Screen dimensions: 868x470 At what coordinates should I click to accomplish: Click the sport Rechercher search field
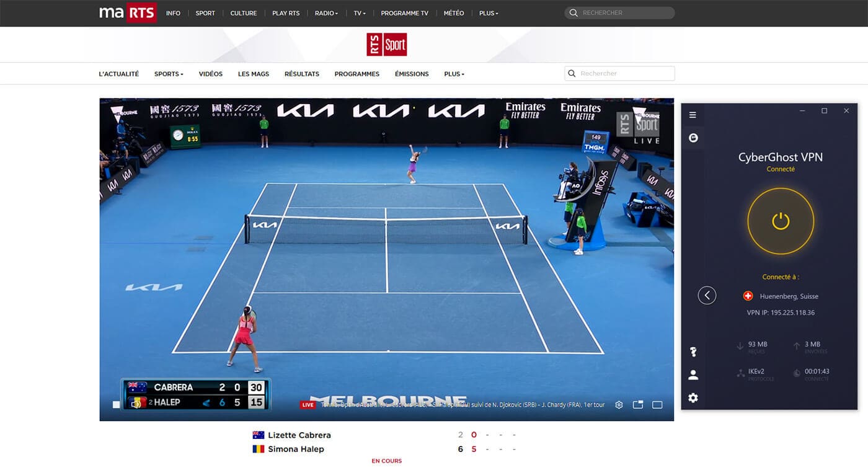tap(619, 73)
